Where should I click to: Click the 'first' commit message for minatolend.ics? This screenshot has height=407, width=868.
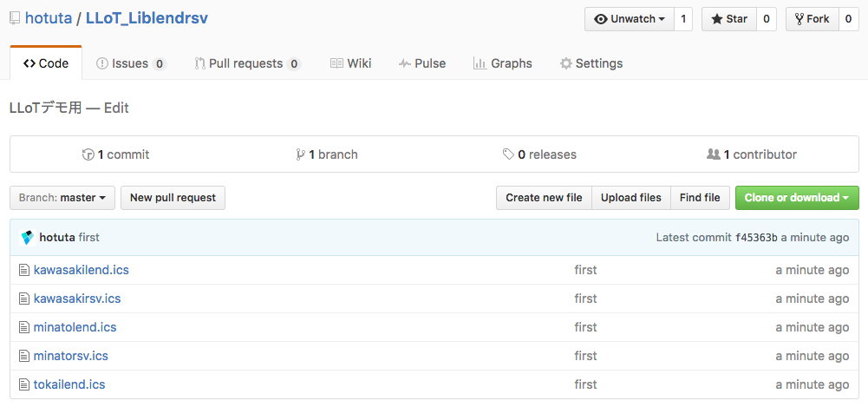585,327
